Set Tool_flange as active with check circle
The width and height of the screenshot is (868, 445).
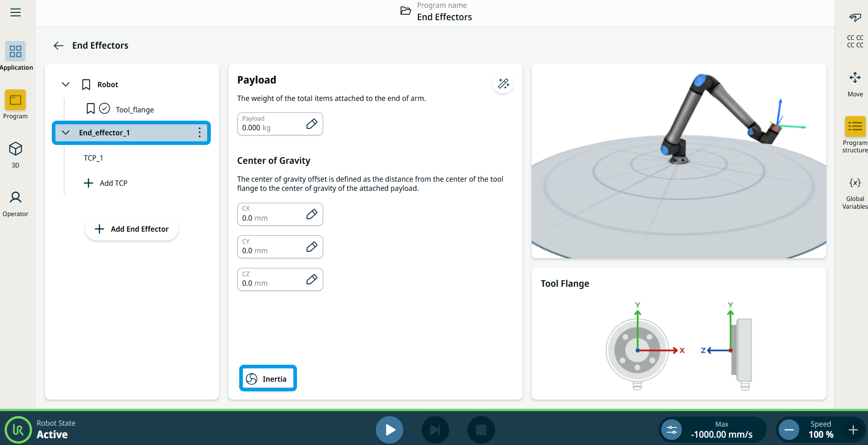pos(104,109)
